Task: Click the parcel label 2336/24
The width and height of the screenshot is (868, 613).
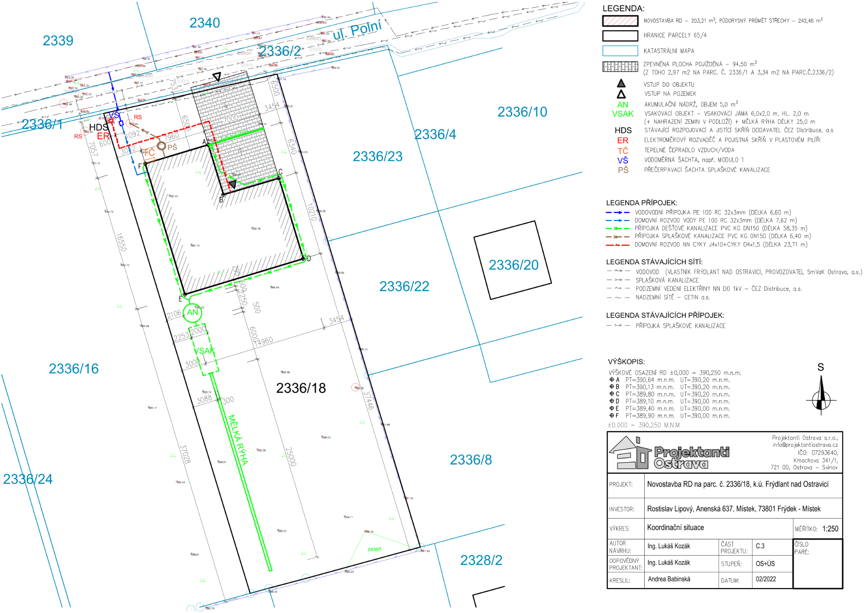Action: point(28,479)
